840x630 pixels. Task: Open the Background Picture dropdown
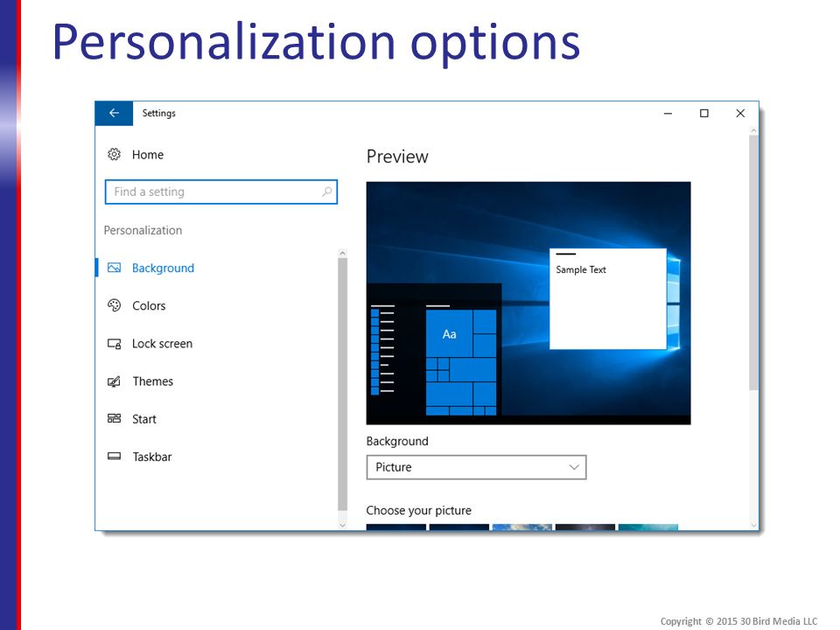click(x=476, y=467)
